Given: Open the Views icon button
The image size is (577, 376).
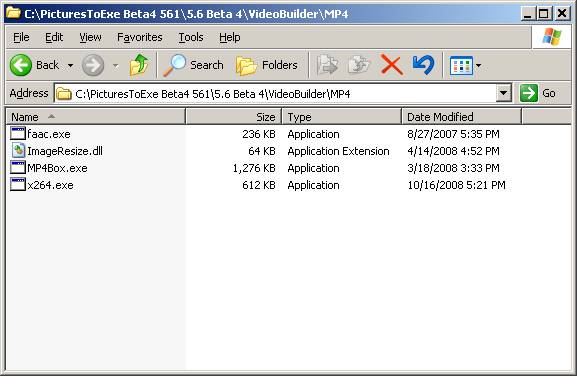Looking at the screenshot, I should [461, 65].
